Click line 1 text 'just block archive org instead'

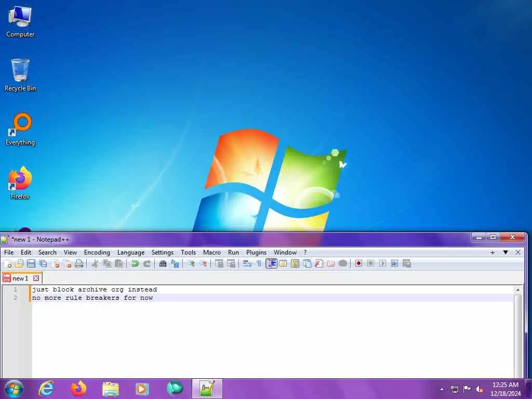tap(95, 289)
